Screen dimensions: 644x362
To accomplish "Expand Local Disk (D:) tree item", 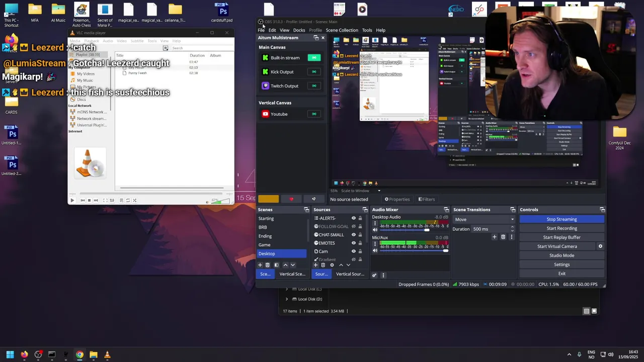I will pos(287,299).
